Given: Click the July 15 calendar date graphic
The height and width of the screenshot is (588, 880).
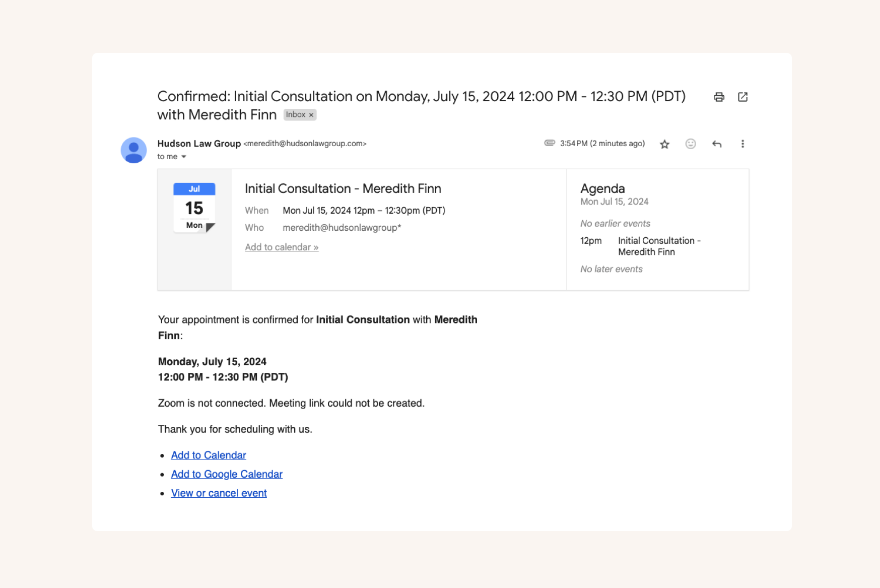Looking at the screenshot, I should pos(194,207).
